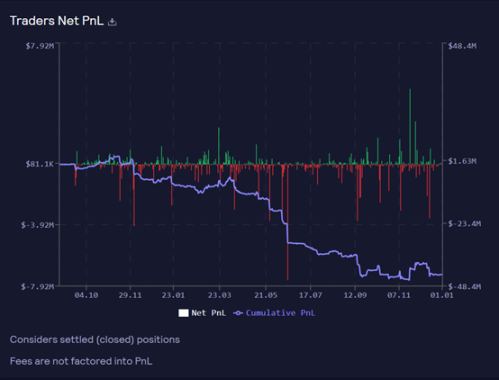This screenshot has height=380, width=499.
Task: Select the 29.11 date tick on axis
Action: [x=130, y=295]
